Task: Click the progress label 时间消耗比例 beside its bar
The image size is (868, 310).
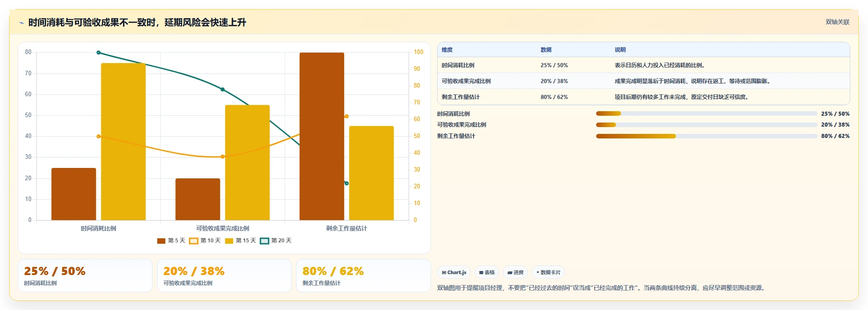Action: point(454,114)
